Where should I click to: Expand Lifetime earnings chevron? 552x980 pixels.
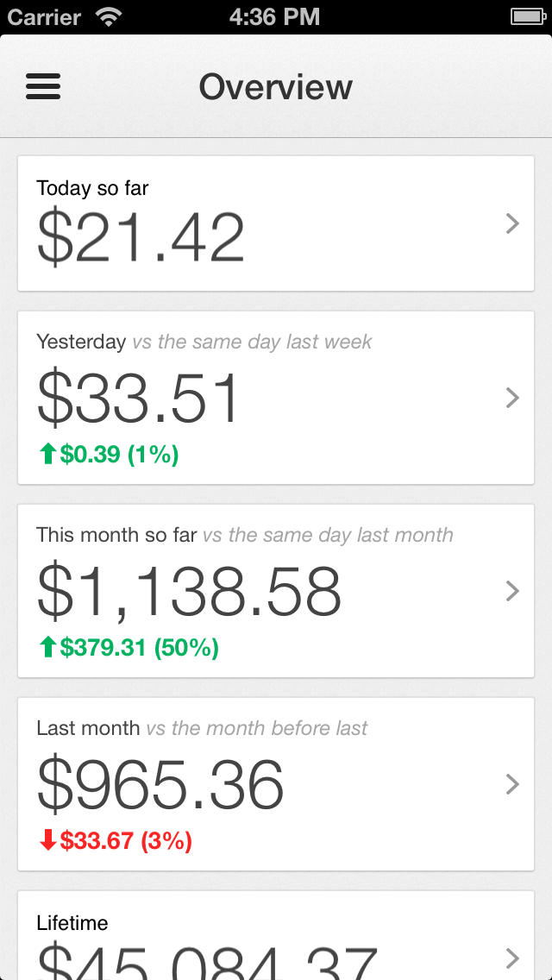(x=512, y=958)
